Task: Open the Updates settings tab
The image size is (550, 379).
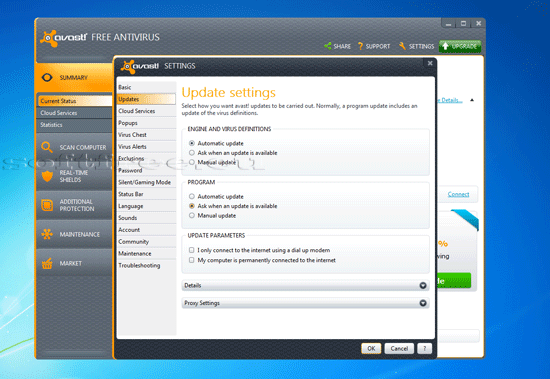Action: [146, 99]
